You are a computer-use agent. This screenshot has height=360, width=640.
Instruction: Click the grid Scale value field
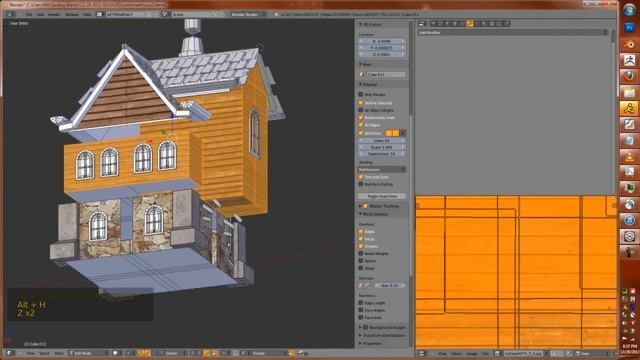[x=382, y=147]
